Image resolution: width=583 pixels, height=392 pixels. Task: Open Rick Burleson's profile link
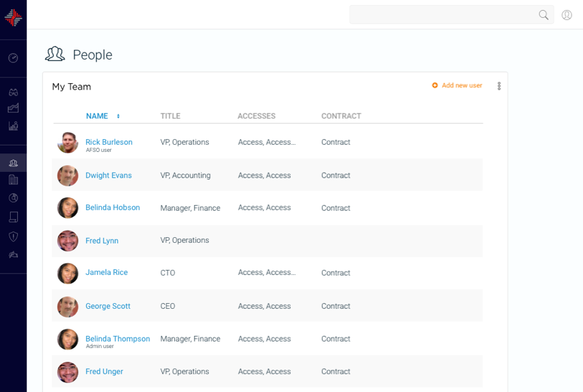pyautogui.click(x=109, y=142)
